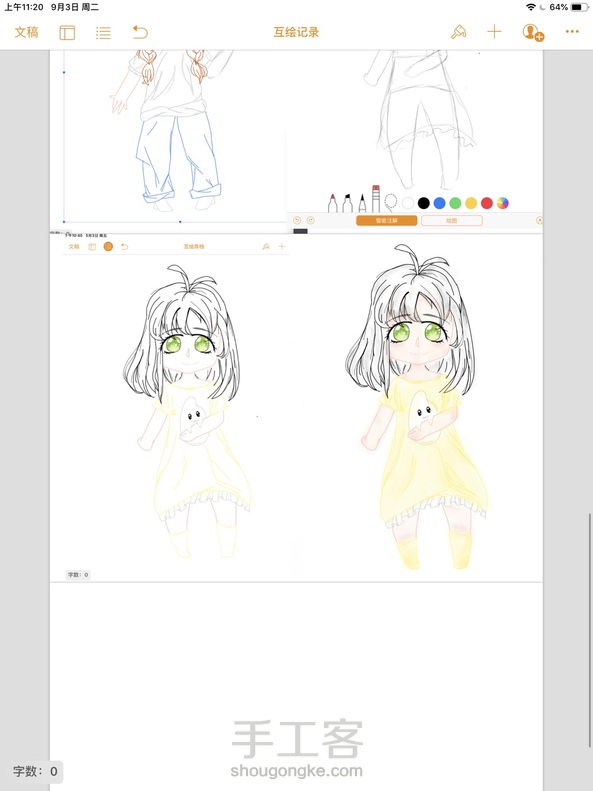Image resolution: width=593 pixels, height=791 pixels.
Task: Open the rainbow color wheel picker
Action: click(502, 203)
